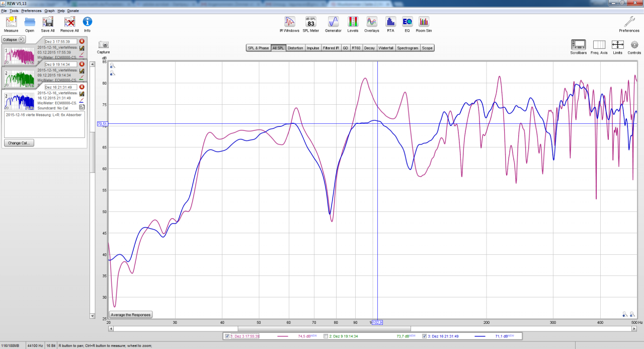Open the Overlays window

click(372, 22)
